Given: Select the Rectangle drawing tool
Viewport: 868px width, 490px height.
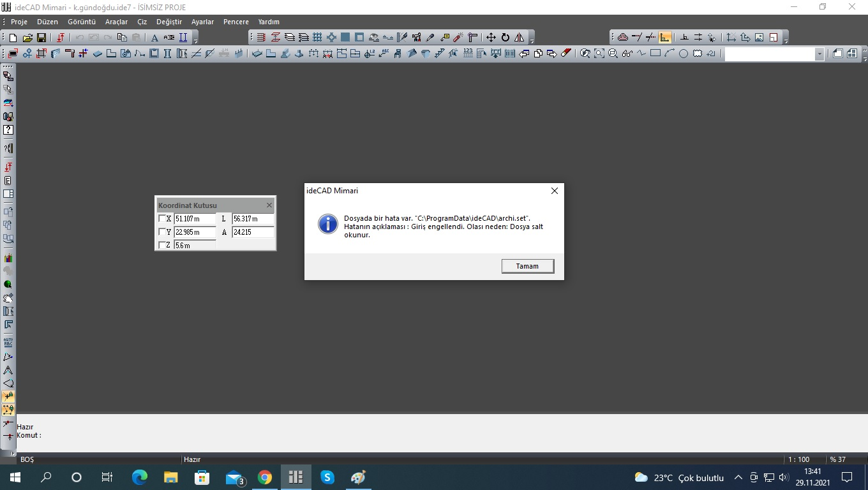Looking at the screenshot, I should (655, 54).
